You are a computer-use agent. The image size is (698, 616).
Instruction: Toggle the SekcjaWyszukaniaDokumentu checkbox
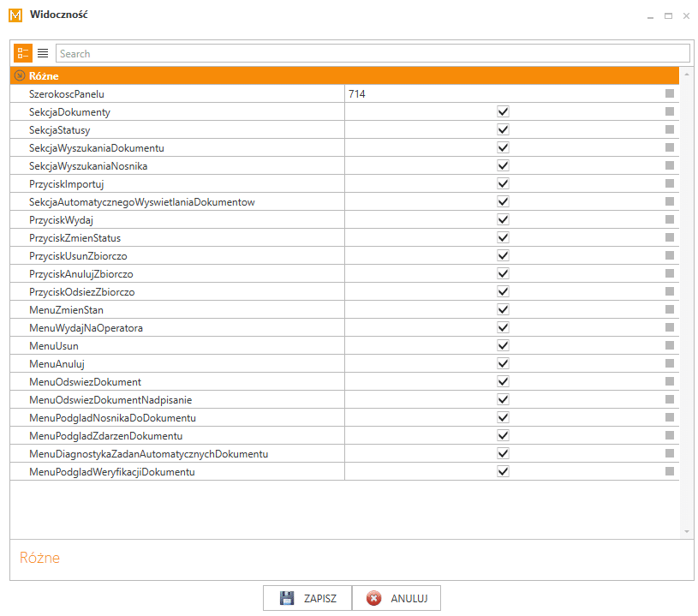coord(503,148)
